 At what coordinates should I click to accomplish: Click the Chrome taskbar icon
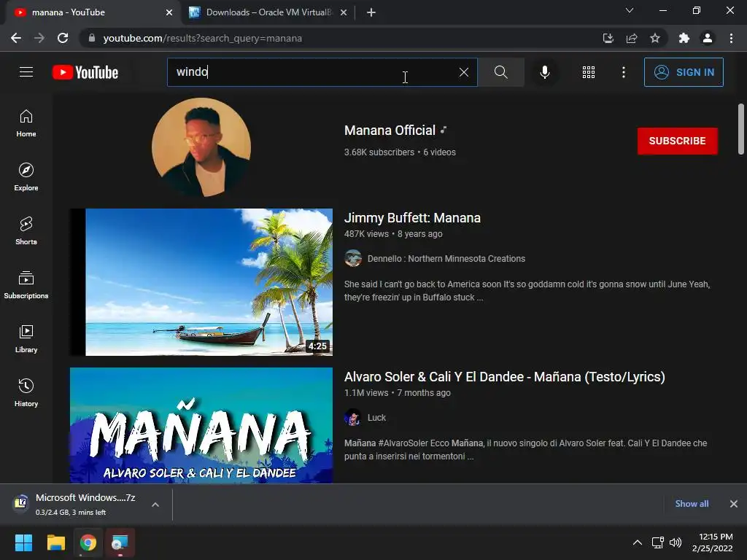[88, 542]
